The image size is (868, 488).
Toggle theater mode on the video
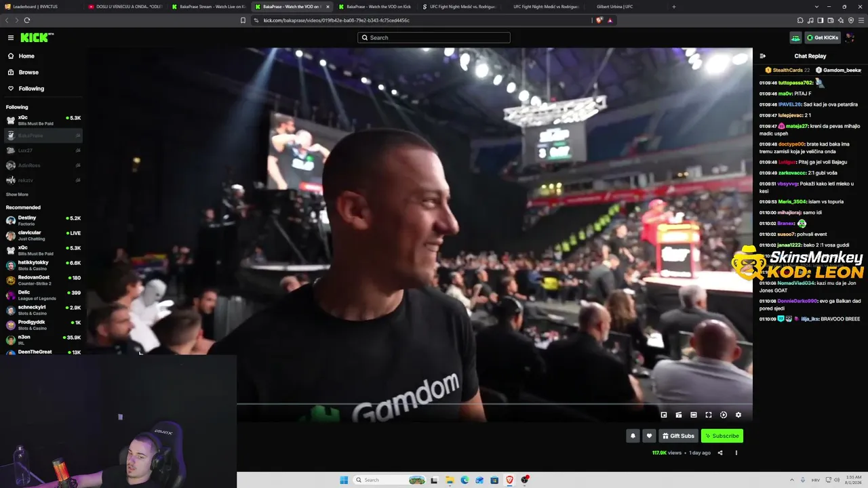coord(694,415)
